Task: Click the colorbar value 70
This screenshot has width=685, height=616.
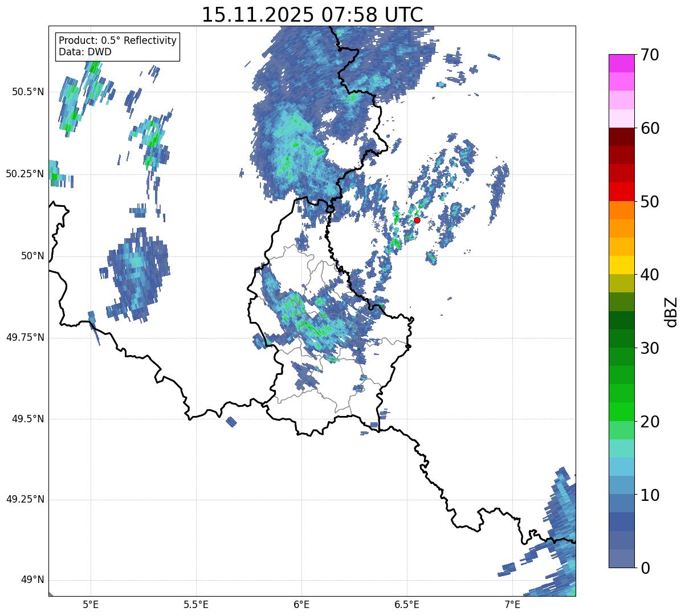Action: click(x=650, y=55)
